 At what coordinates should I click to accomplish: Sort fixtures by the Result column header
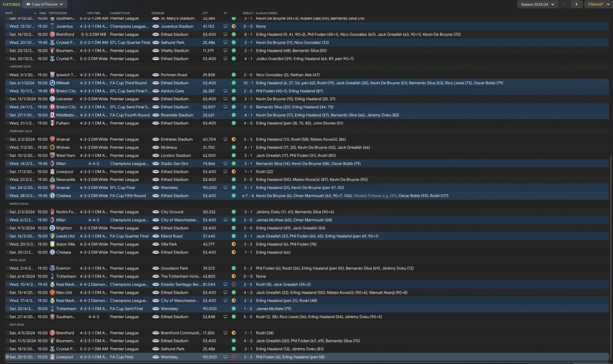(248, 13)
